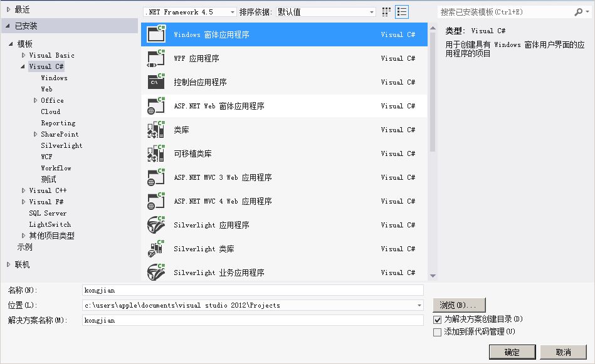Select the Reporting category

pyautogui.click(x=58, y=123)
